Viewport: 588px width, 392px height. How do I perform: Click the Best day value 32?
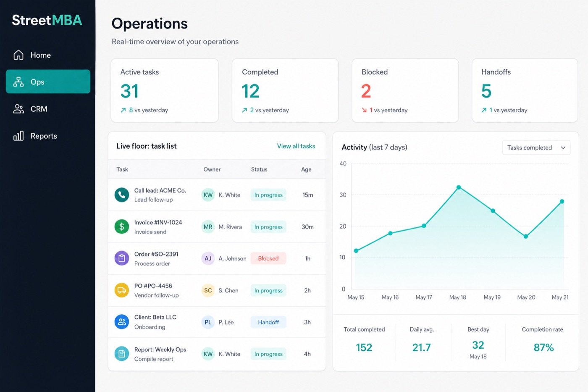pos(478,345)
